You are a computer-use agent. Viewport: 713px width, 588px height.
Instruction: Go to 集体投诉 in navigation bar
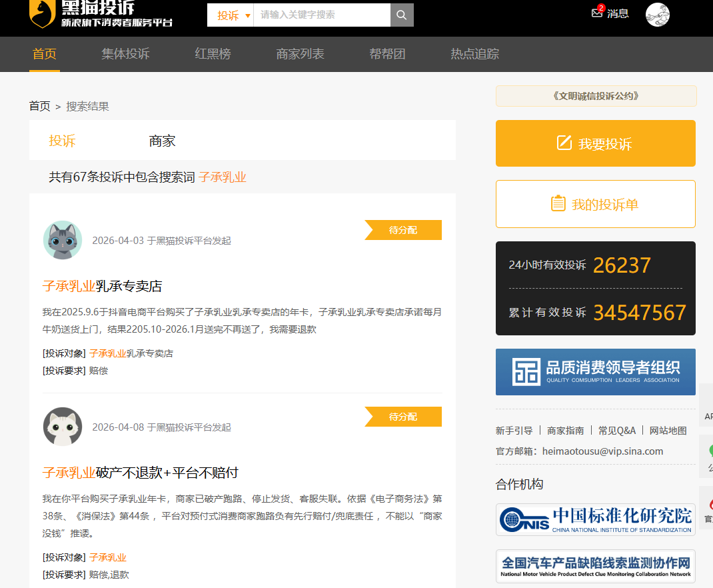125,54
